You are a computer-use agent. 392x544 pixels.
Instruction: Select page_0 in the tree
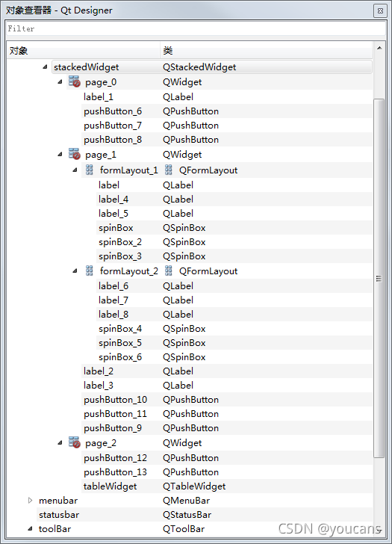coord(101,82)
